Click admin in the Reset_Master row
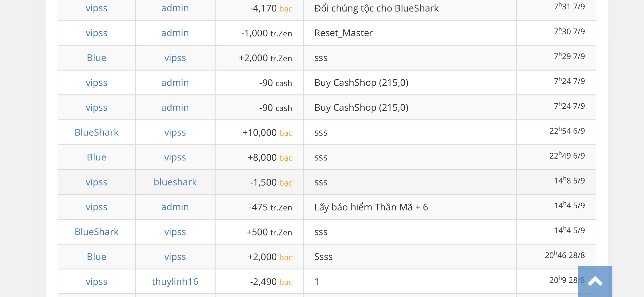 click(175, 33)
